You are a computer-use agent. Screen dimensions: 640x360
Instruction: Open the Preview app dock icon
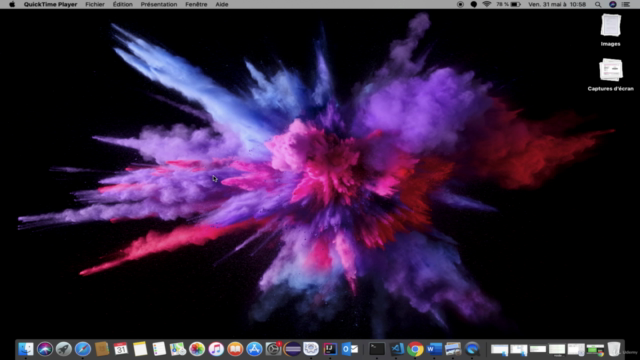(453, 349)
